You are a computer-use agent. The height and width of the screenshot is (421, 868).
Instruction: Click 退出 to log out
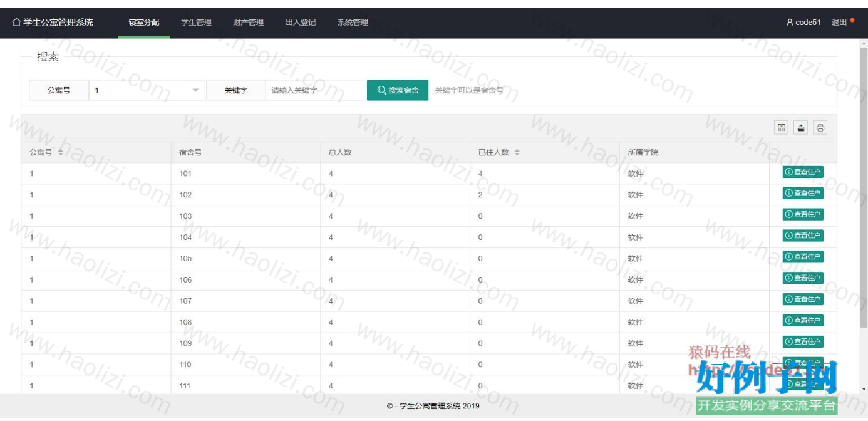pyautogui.click(x=839, y=23)
